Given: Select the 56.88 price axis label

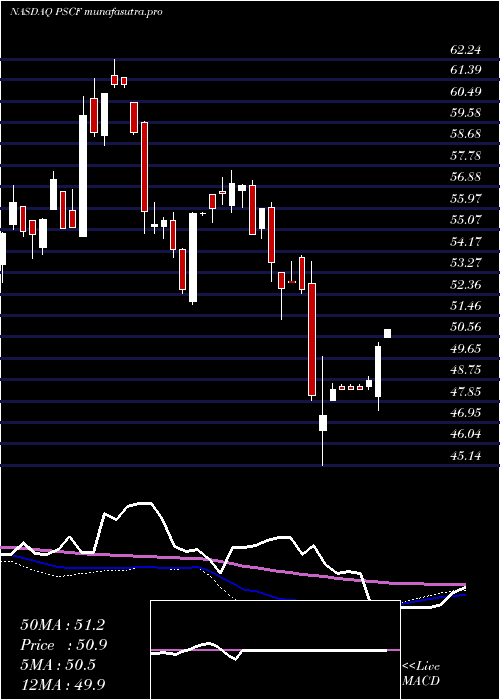Looking at the screenshot, I should click(466, 177).
